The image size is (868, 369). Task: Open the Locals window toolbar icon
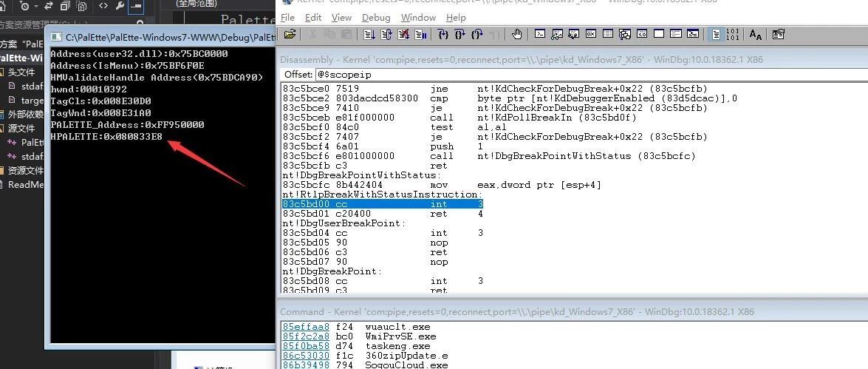click(x=573, y=34)
